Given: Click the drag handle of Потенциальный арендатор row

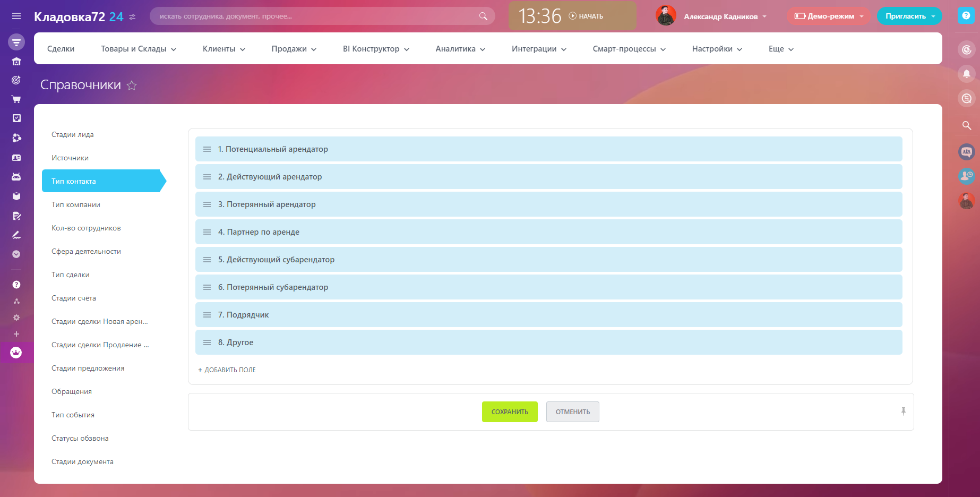Looking at the screenshot, I should [207, 149].
